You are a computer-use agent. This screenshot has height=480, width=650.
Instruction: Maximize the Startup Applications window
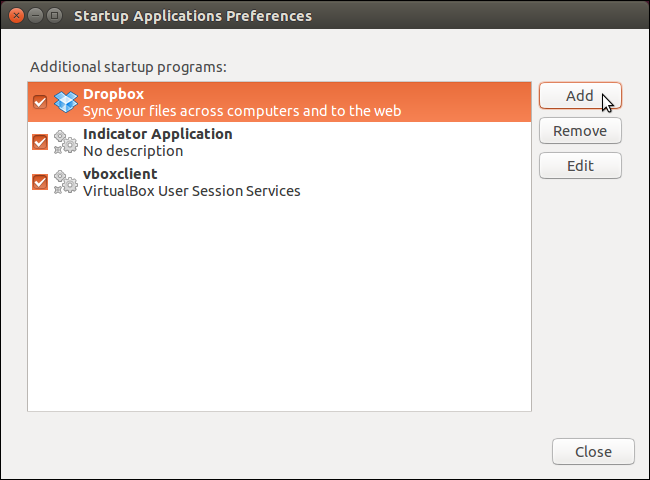[54, 16]
